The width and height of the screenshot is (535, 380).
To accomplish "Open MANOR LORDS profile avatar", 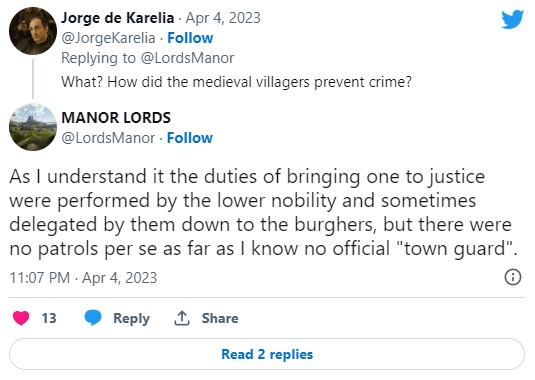I will pos(33,127).
